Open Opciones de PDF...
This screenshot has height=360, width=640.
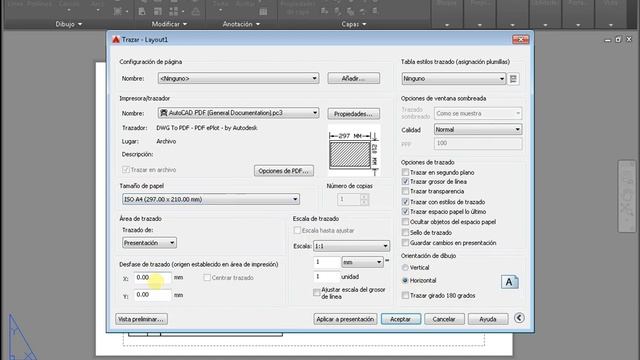coord(284,171)
